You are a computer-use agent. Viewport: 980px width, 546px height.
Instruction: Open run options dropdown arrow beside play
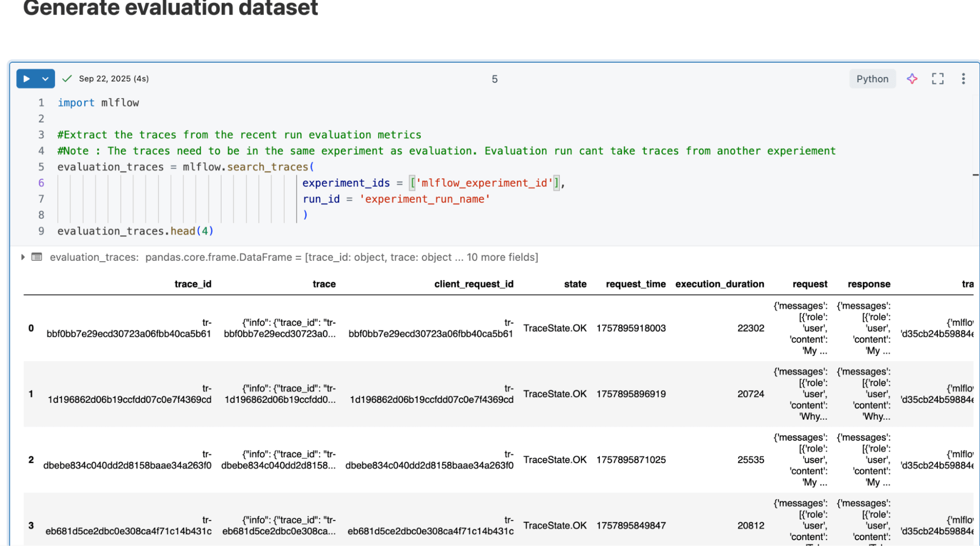[x=45, y=79]
